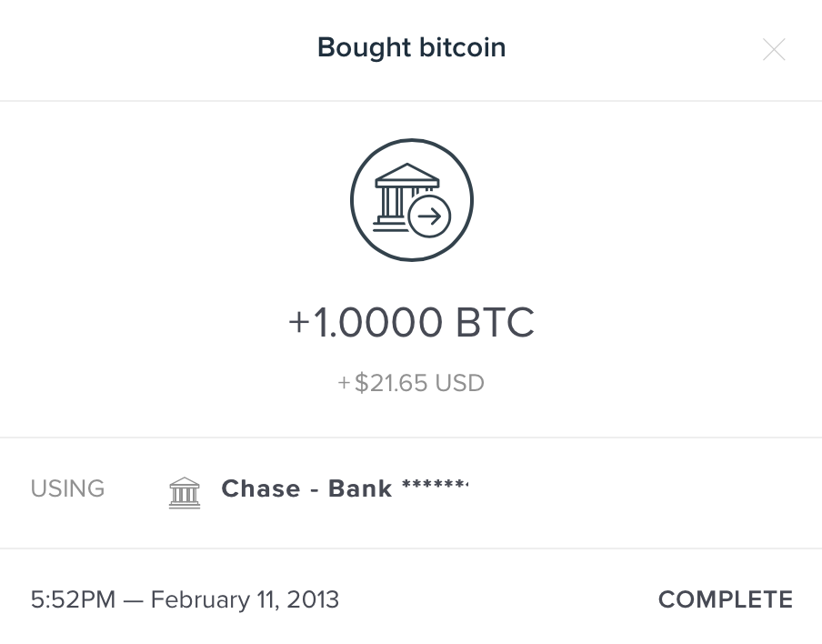Viewport: 822px width, 644px height.
Task: Click the February 11, 2013 date
Action: click(245, 600)
